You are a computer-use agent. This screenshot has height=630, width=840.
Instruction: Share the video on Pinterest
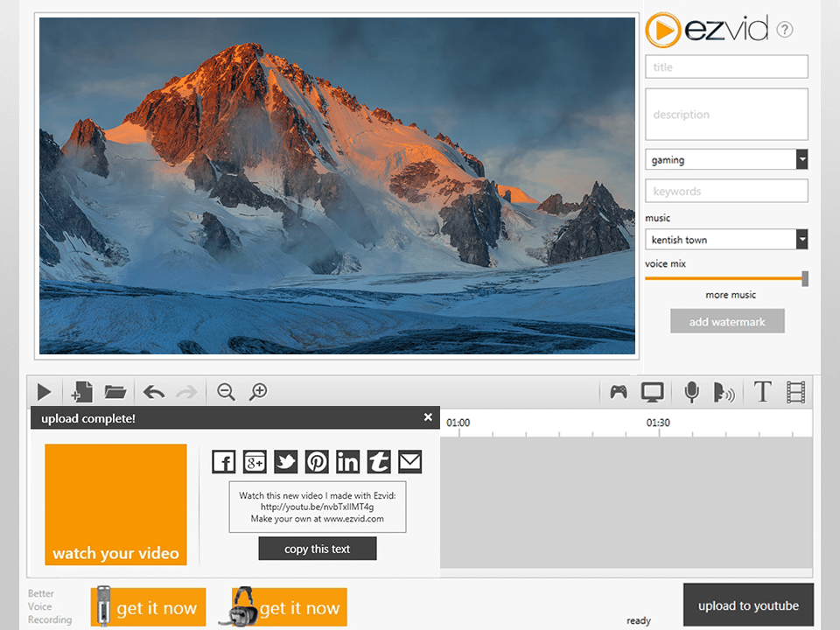point(317,461)
